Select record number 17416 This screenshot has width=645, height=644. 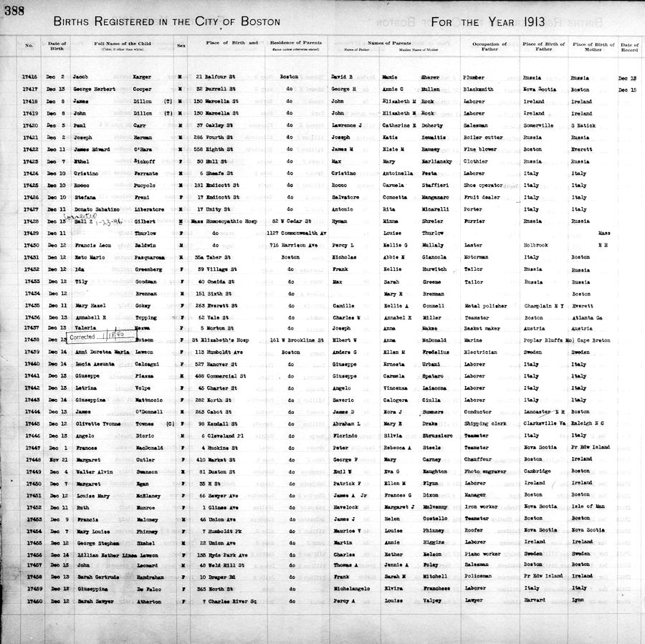(29, 77)
